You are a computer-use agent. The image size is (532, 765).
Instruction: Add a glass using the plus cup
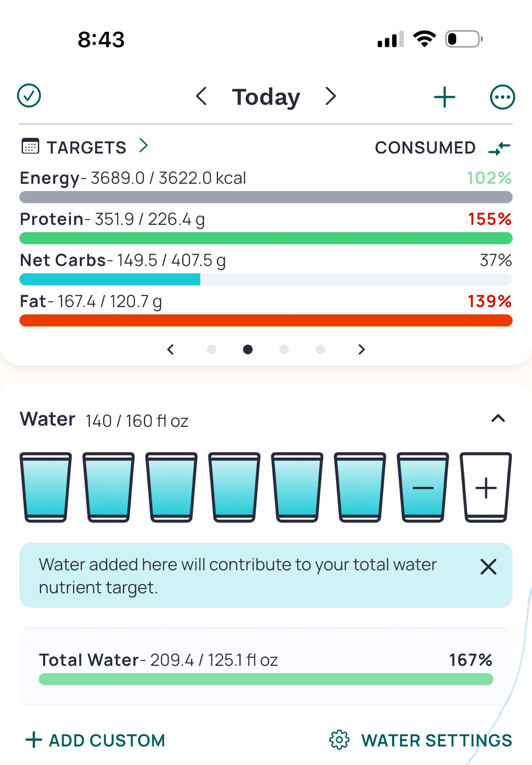click(486, 487)
